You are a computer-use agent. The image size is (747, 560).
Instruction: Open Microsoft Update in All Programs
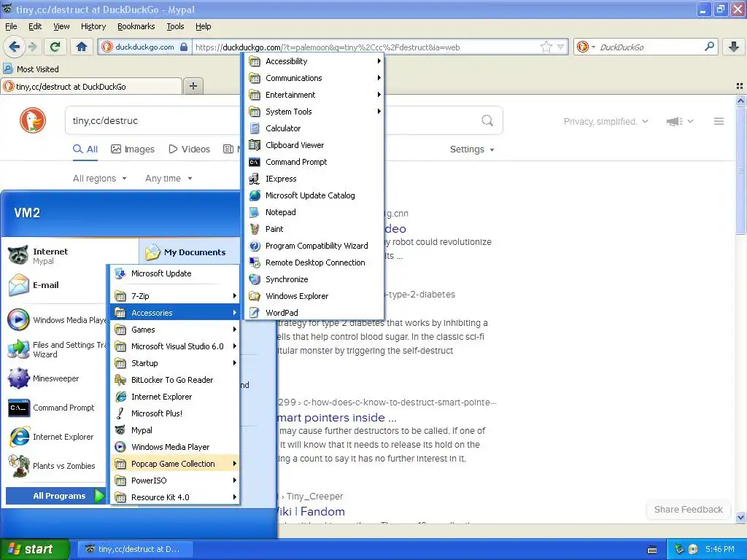click(x=175, y=273)
